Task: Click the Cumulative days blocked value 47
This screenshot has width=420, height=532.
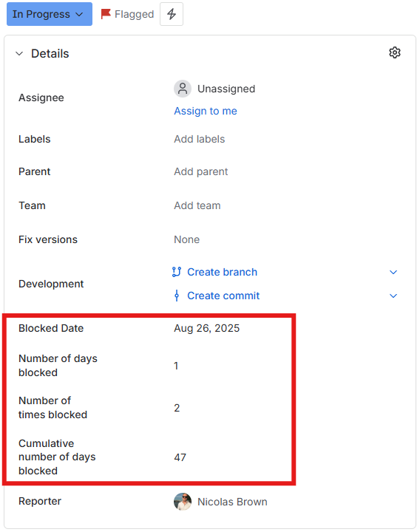Action: coord(180,457)
